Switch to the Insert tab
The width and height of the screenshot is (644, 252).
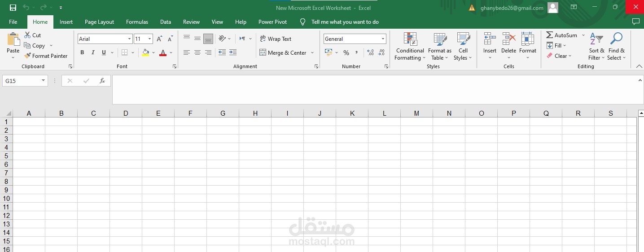tap(66, 22)
